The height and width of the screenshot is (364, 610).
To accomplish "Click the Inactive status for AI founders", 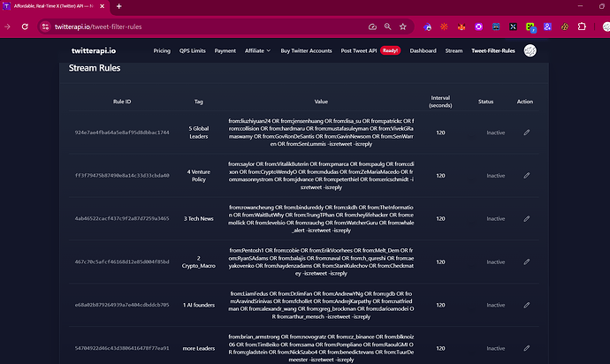I will [496, 306].
